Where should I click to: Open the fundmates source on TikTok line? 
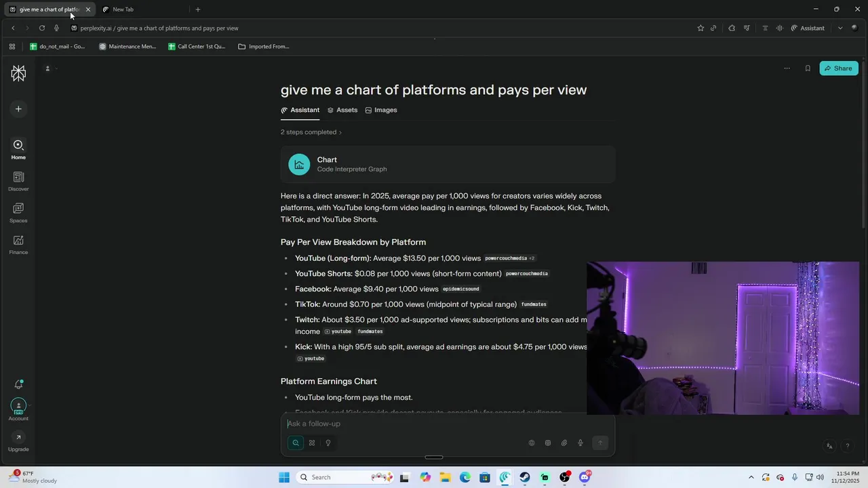pyautogui.click(x=534, y=304)
